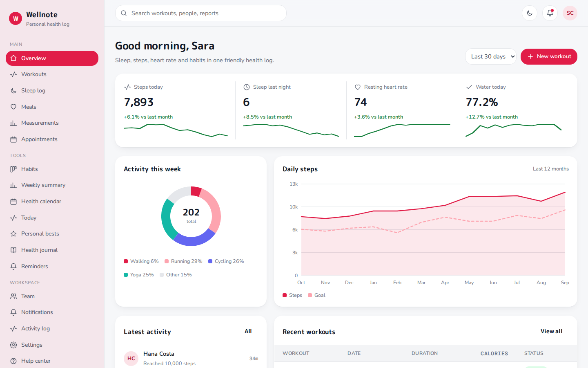Click the Last 12 months label
The width and height of the screenshot is (588, 368).
tap(551, 169)
